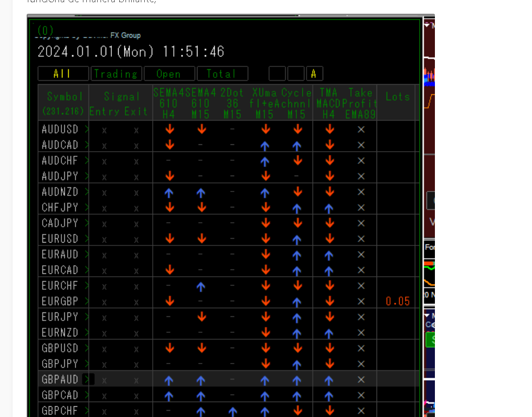Click the 0.05 lots value for EURGBP
Viewport: 532px width, 417px height.
[x=397, y=301]
